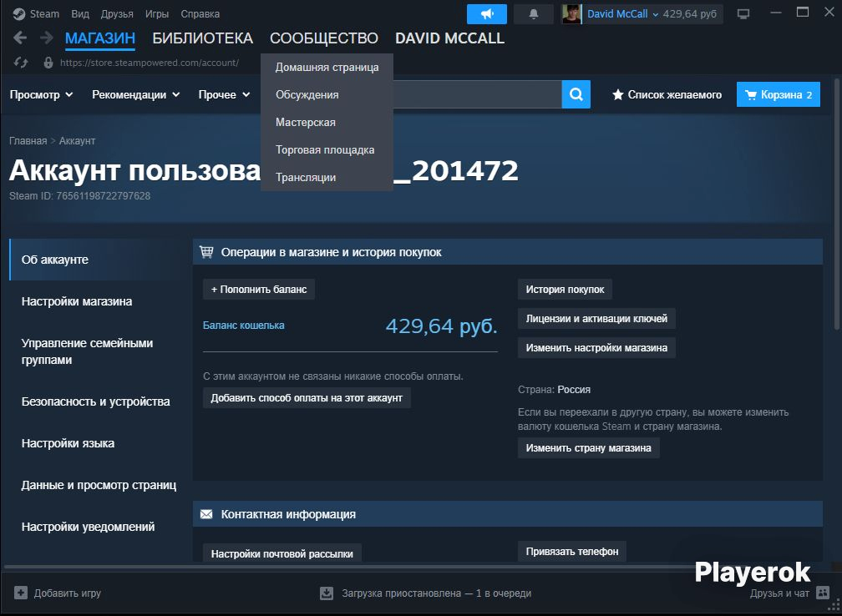The image size is (842, 616).
Task: Open the announcements megaphone button
Action: [486, 14]
